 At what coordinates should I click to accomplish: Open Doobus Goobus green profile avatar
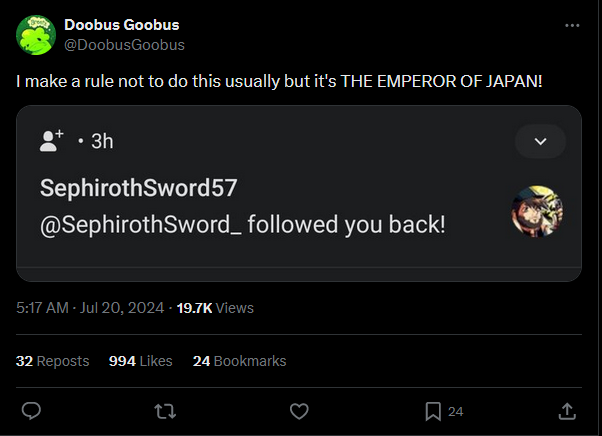click(36, 35)
